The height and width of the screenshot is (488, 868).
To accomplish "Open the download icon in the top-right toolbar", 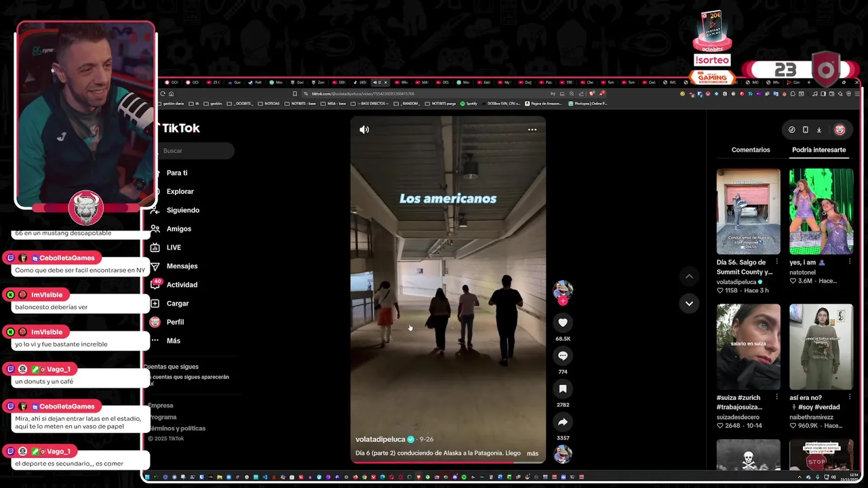I will pyautogui.click(x=818, y=129).
